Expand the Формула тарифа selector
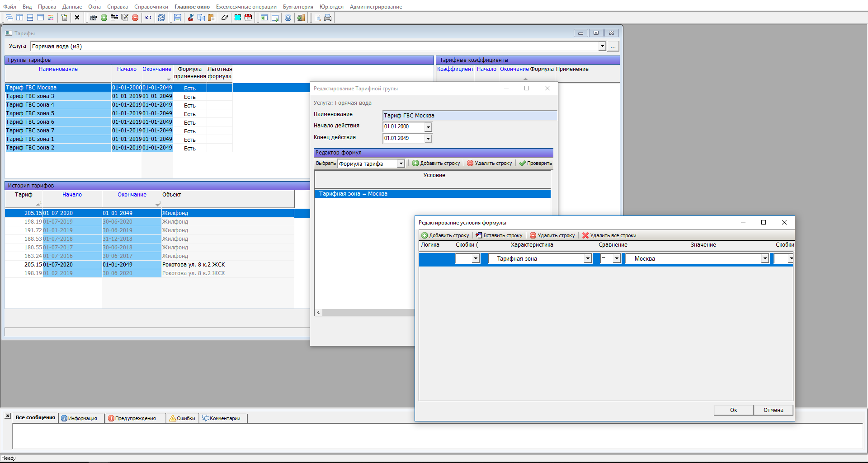The width and height of the screenshot is (868, 463). [401, 164]
